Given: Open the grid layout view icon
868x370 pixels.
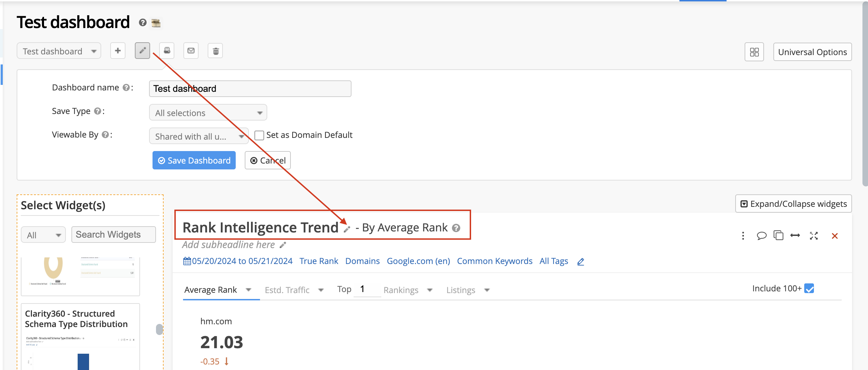Looking at the screenshot, I should (754, 52).
